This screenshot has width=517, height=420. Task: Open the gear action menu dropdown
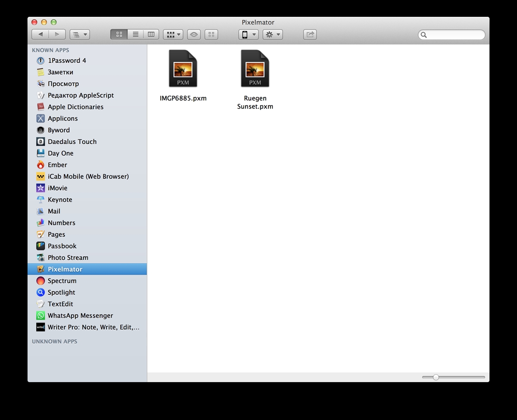[x=273, y=34]
